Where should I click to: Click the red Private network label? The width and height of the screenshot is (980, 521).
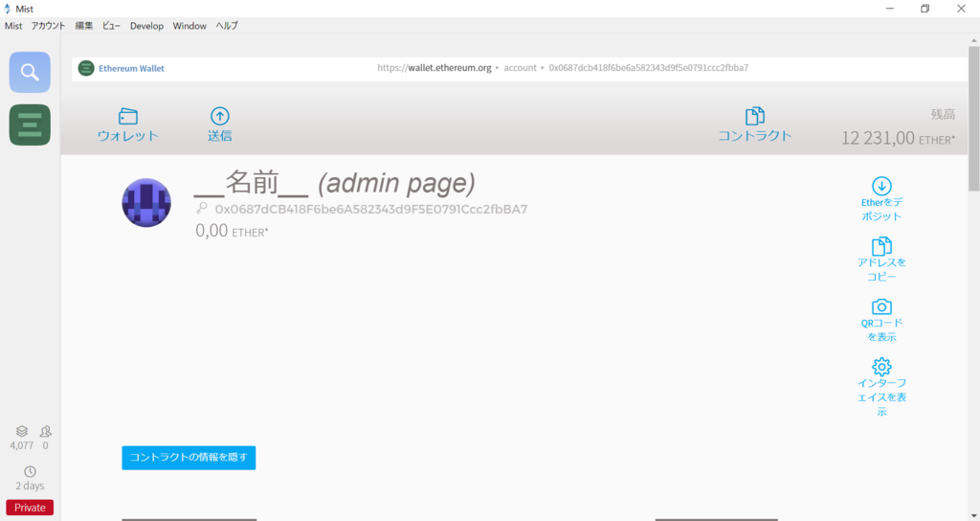point(30,508)
